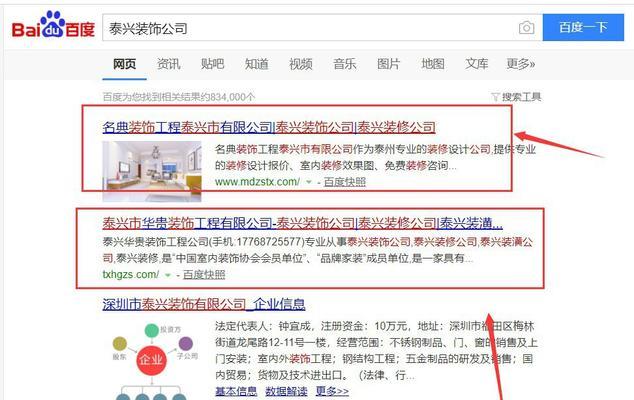Click the Baidu logo
The height and width of the screenshot is (400, 634).
pos(53,25)
